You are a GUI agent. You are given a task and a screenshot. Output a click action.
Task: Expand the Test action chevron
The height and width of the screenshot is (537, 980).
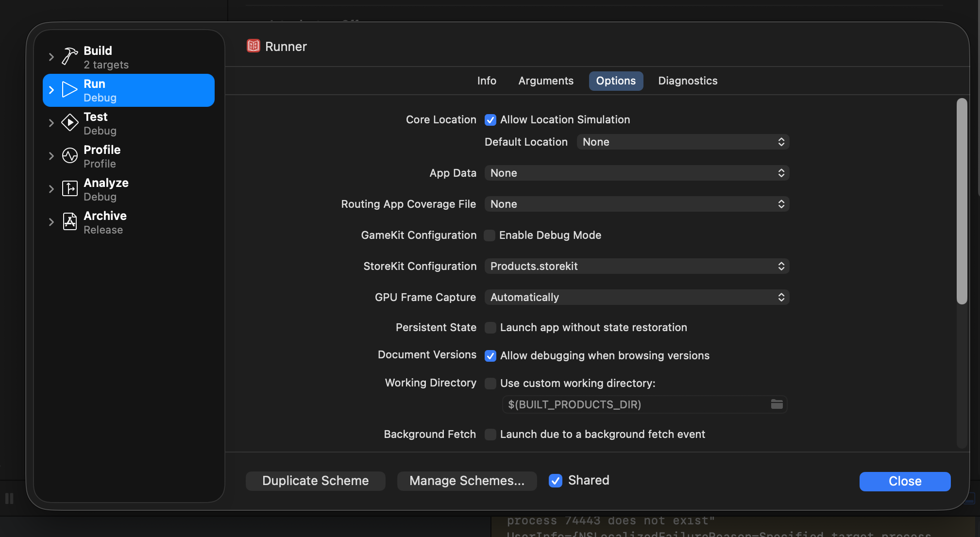(x=51, y=123)
